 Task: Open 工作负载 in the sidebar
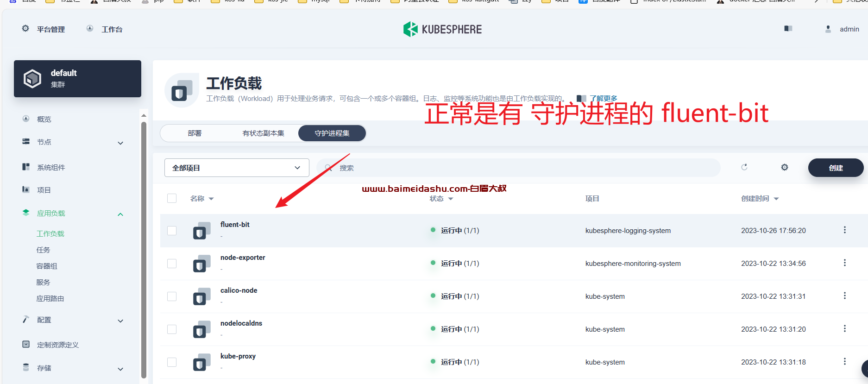50,234
